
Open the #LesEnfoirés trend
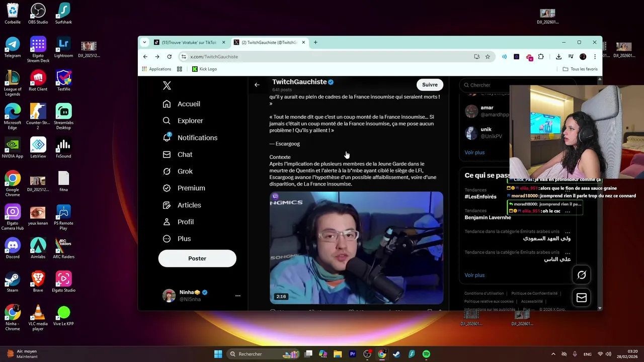[480, 197]
